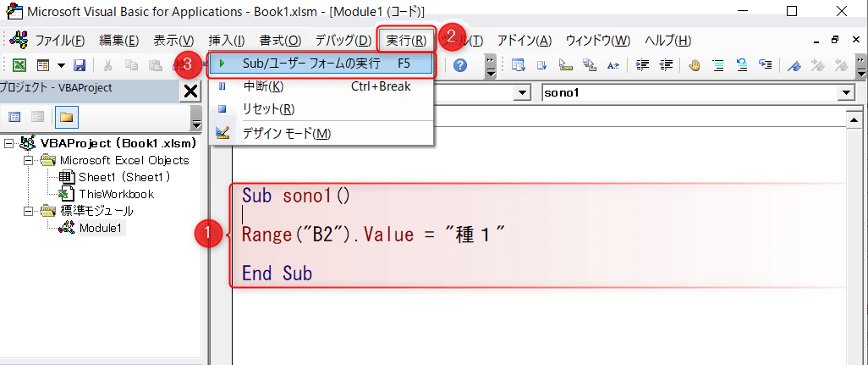The image size is (868, 365).
Task: Click the List Properties/Methods icon
Action: tap(518, 65)
